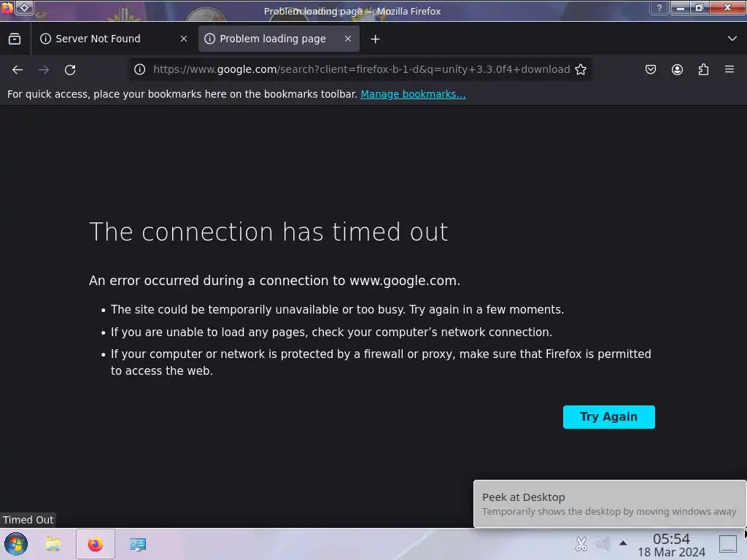Select the Firefox taskbar entry
This screenshot has height=560, width=747.
pyautogui.click(x=96, y=544)
